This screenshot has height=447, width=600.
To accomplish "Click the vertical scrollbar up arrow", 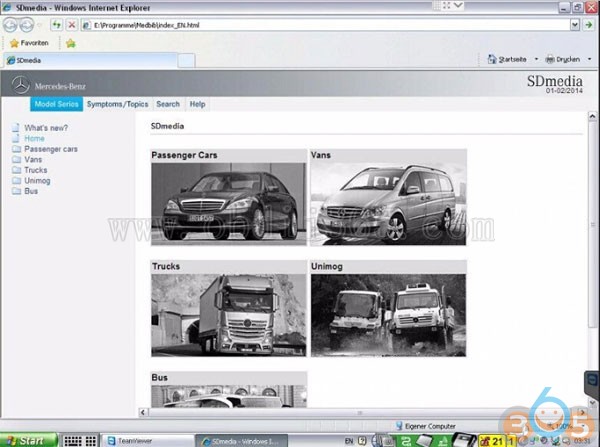I will point(592,116).
